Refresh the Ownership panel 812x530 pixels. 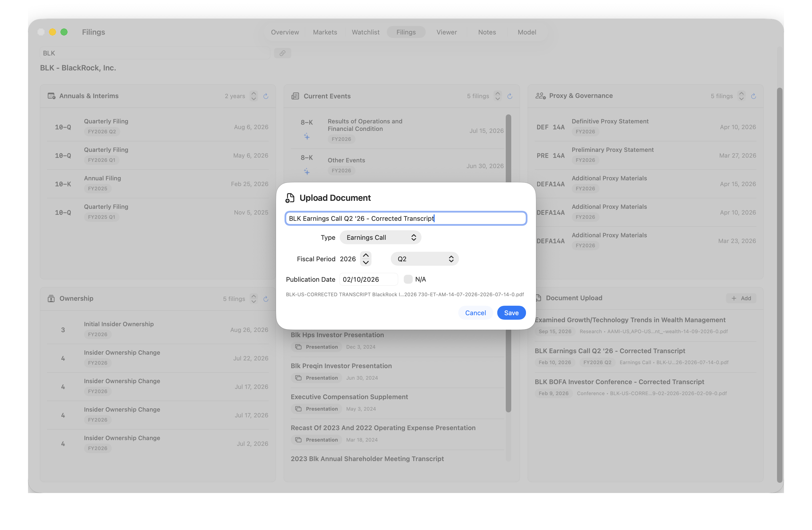(x=266, y=299)
